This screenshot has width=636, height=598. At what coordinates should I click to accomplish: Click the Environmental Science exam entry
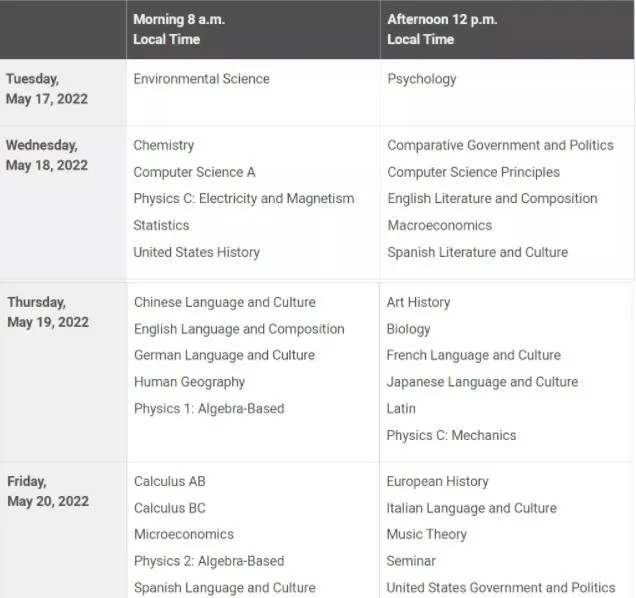pyautogui.click(x=202, y=79)
